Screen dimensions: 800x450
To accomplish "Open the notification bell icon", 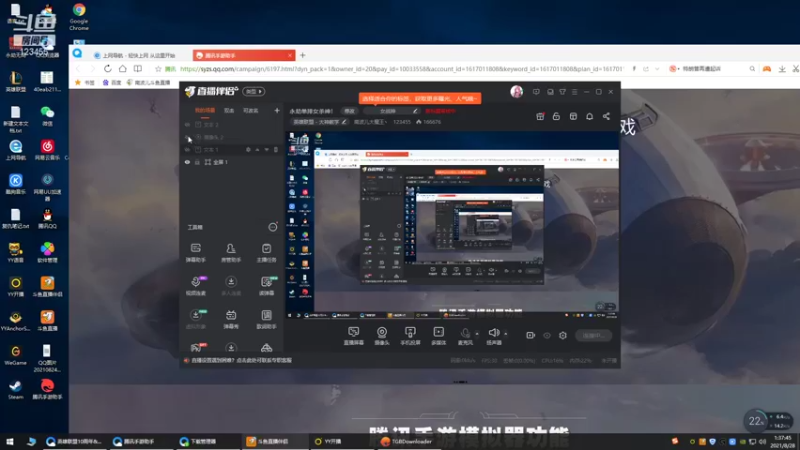I will tap(589, 116).
